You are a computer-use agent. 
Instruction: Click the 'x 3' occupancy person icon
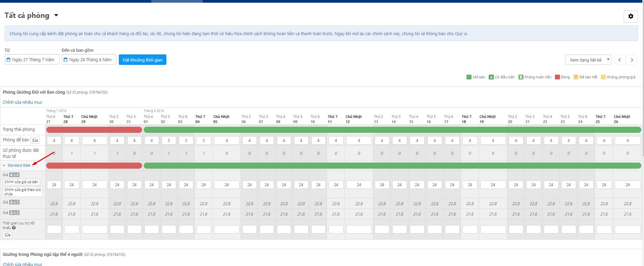coord(14,202)
